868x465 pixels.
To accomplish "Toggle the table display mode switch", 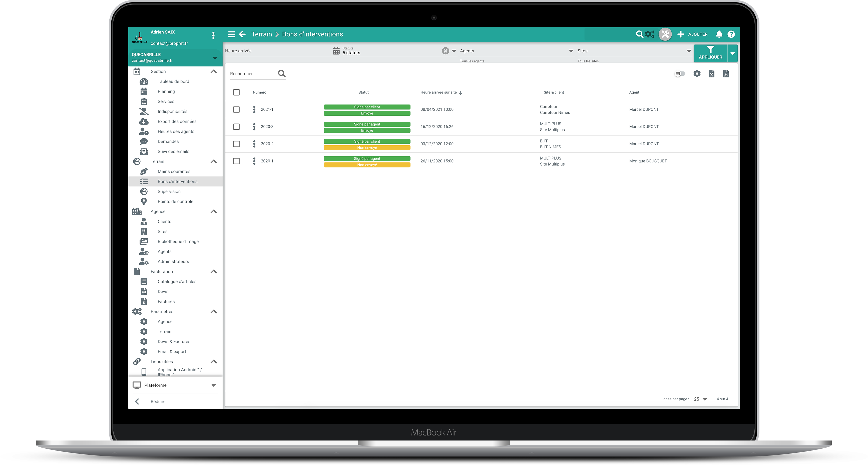I will click(x=680, y=74).
